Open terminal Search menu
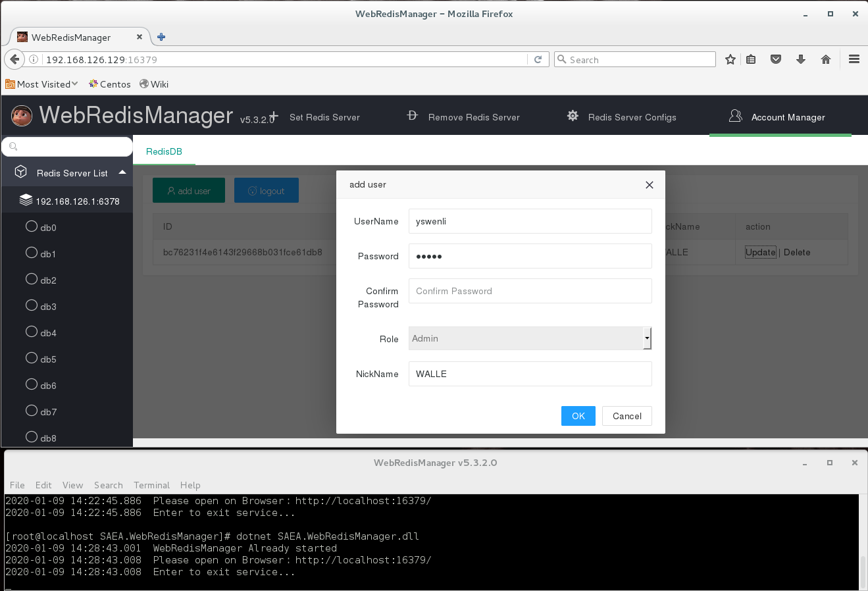The image size is (868, 591). pyautogui.click(x=109, y=485)
